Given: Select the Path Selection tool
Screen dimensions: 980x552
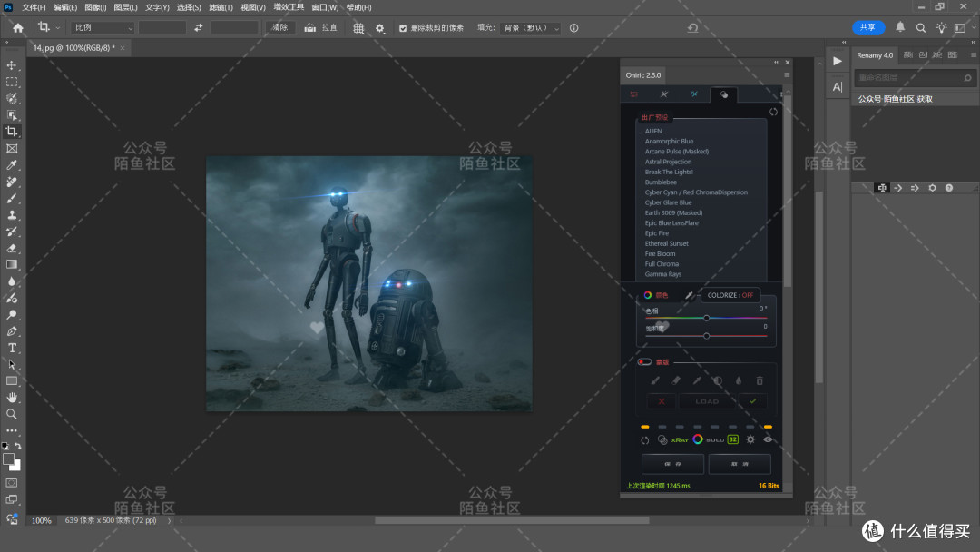Looking at the screenshot, I should [x=12, y=364].
